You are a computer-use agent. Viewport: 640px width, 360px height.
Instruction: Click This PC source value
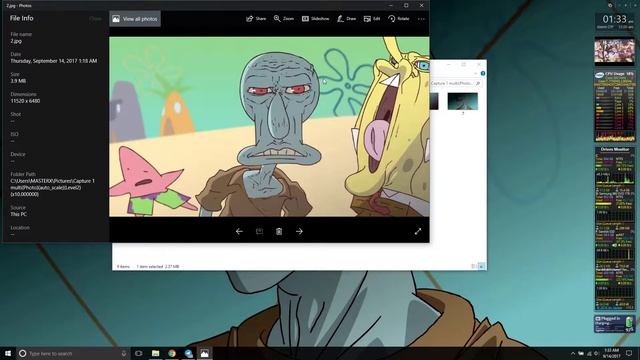[19, 214]
